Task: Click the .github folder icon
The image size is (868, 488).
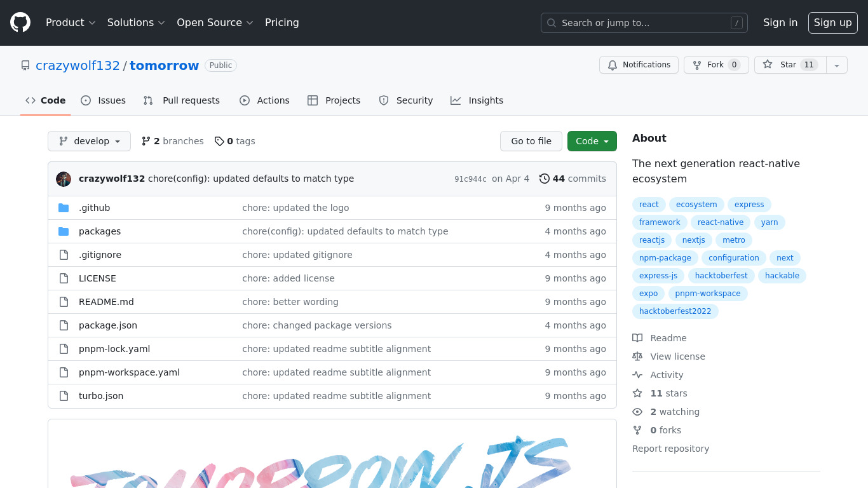Action: point(64,208)
